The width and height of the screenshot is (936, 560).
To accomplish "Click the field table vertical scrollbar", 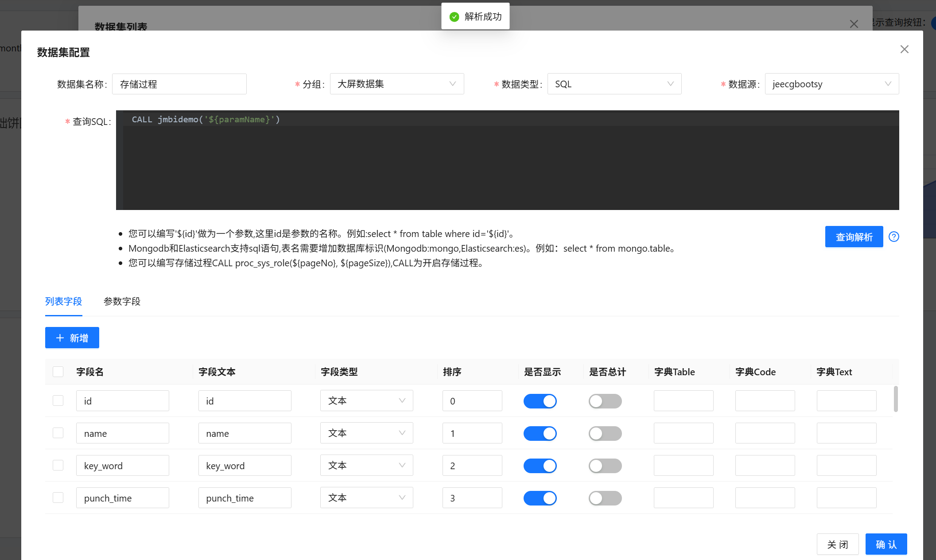I will click(x=895, y=399).
